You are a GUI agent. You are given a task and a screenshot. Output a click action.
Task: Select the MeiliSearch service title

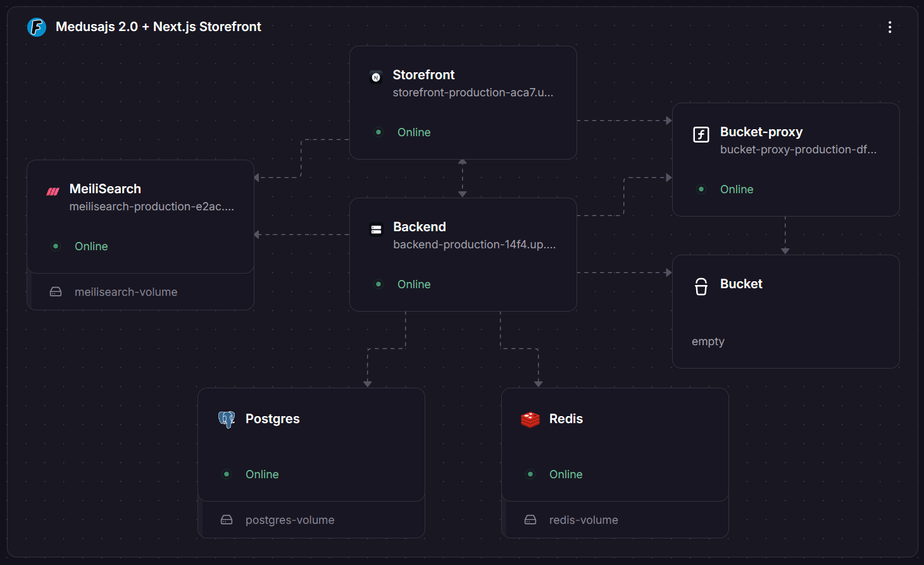[x=105, y=189]
